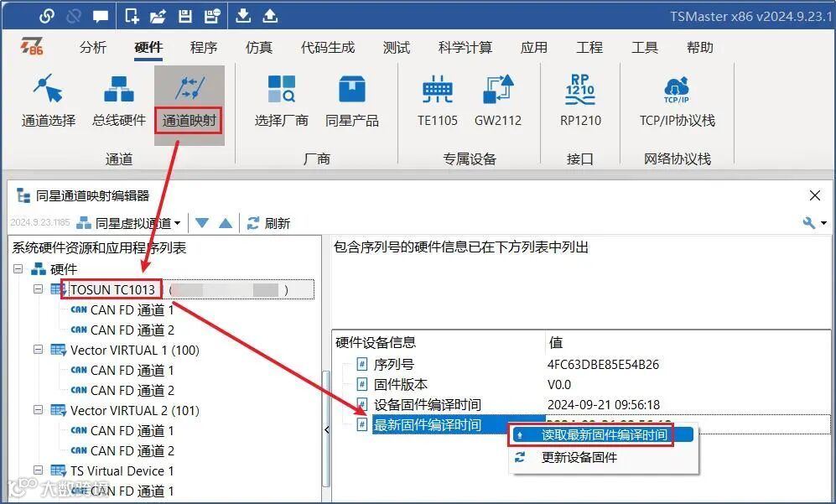Open the RP1210 interface tool
Image resolution: width=836 pixels, height=504 pixels.
(x=580, y=101)
